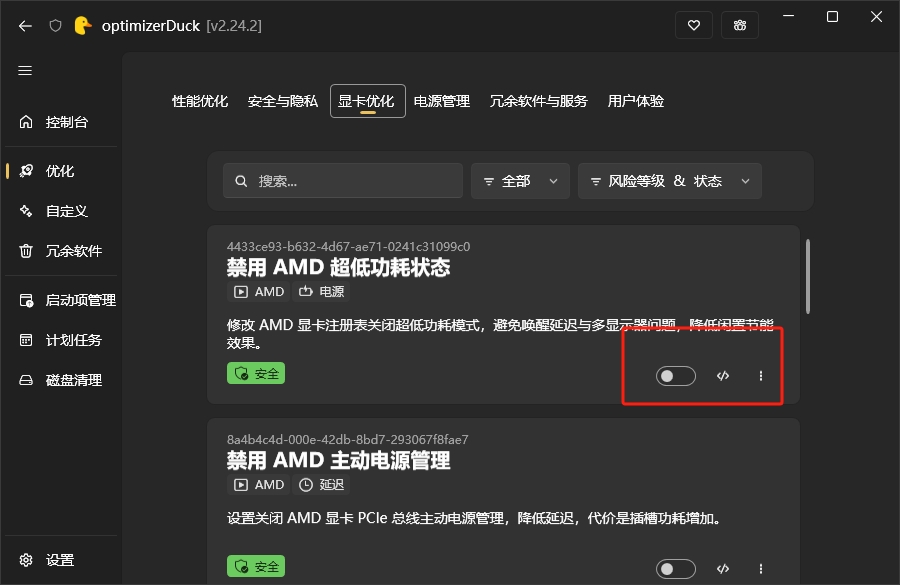Focus the 搜索 search field
The width and height of the screenshot is (900, 585).
[343, 181]
